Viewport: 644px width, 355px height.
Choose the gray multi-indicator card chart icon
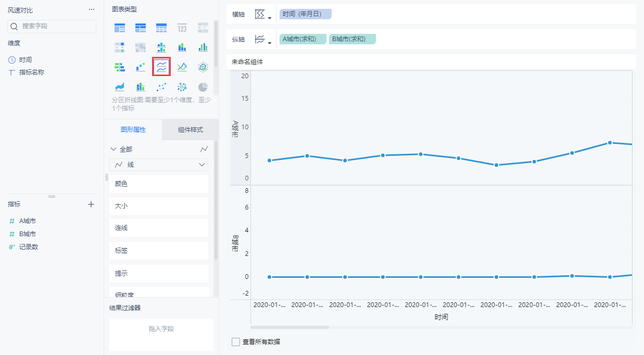[x=203, y=28]
